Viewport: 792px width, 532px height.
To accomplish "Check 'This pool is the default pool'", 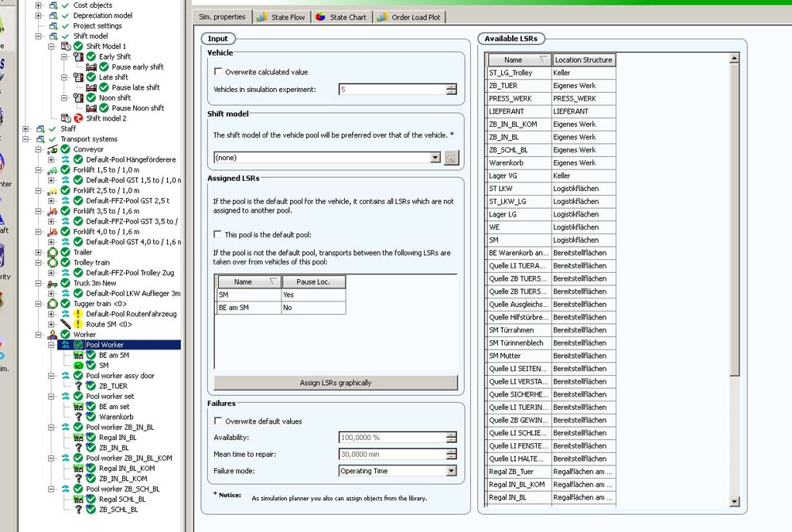I will click(x=217, y=234).
